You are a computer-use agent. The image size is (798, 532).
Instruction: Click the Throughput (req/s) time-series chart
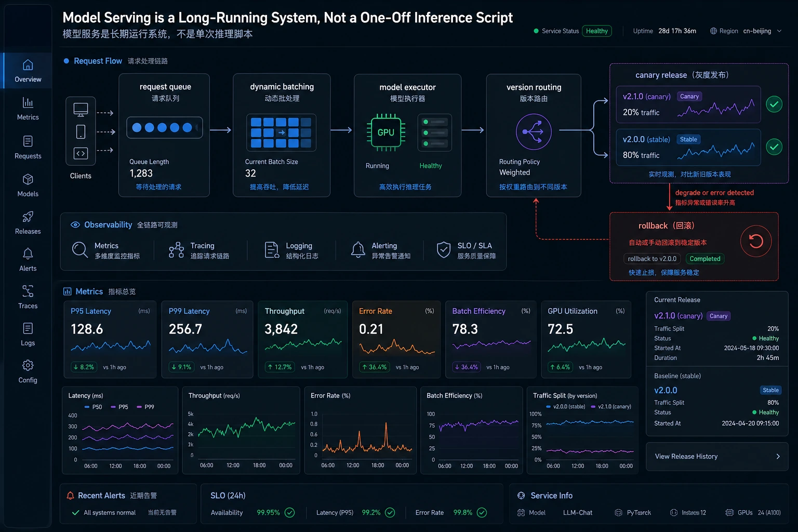point(242,430)
